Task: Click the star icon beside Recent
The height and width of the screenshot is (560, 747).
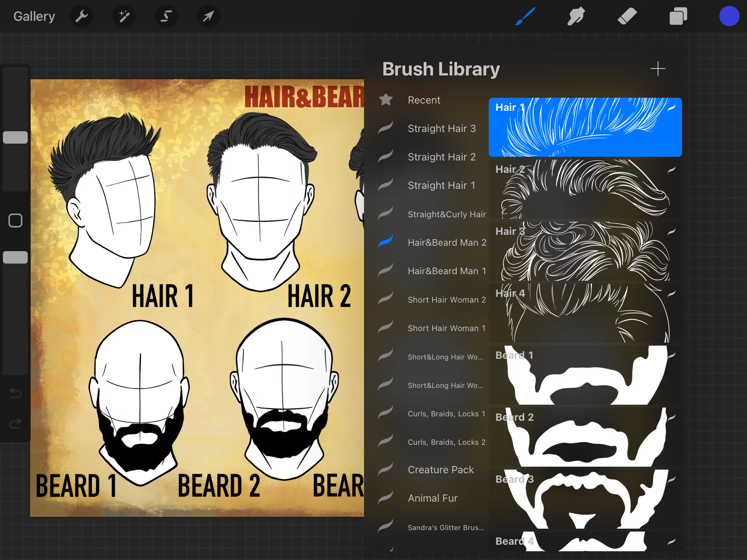Action: click(x=386, y=100)
